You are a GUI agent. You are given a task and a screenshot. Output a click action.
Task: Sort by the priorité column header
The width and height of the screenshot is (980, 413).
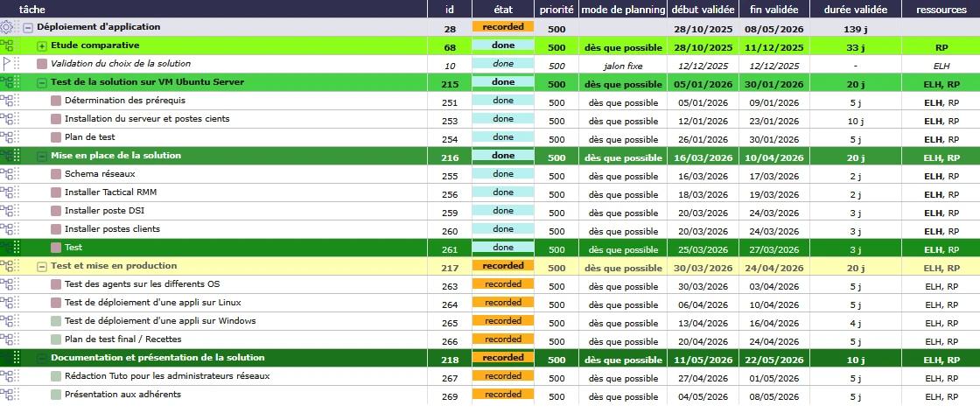556,10
